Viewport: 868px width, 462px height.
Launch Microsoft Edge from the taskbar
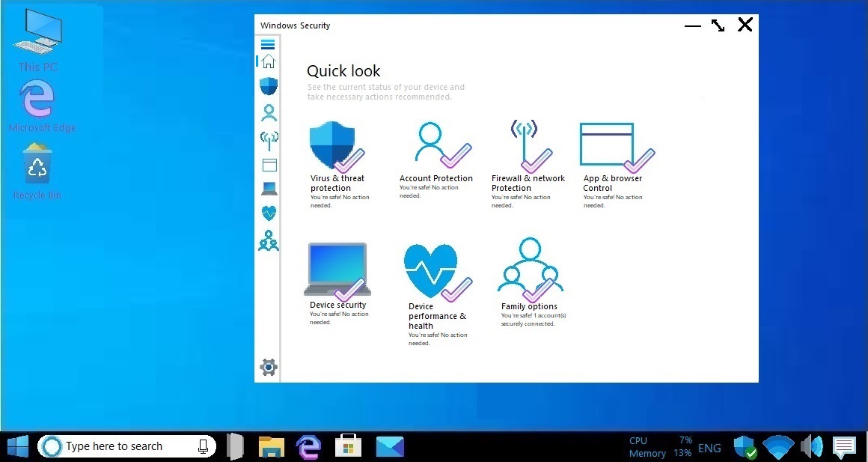(308, 446)
